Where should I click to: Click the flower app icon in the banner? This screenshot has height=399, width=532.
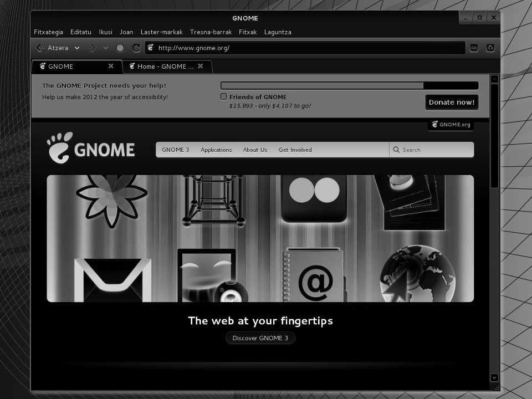pyautogui.click(x=112, y=200)
